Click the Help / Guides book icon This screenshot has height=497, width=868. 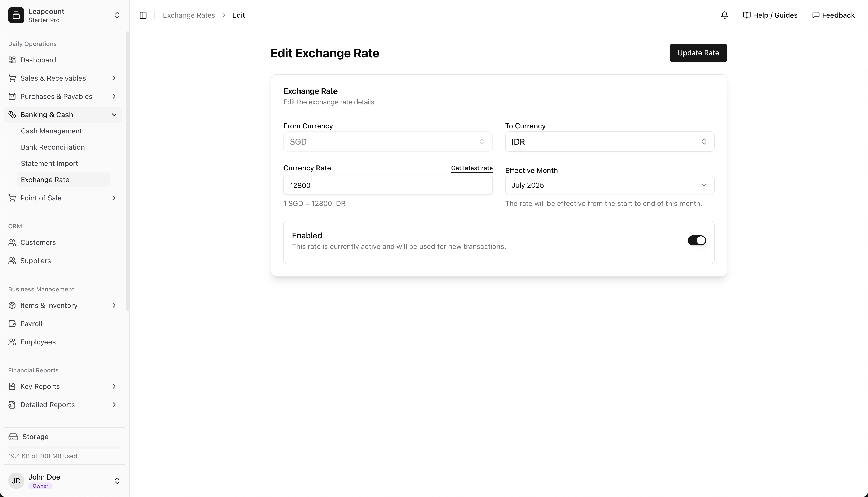pos(747,15)
